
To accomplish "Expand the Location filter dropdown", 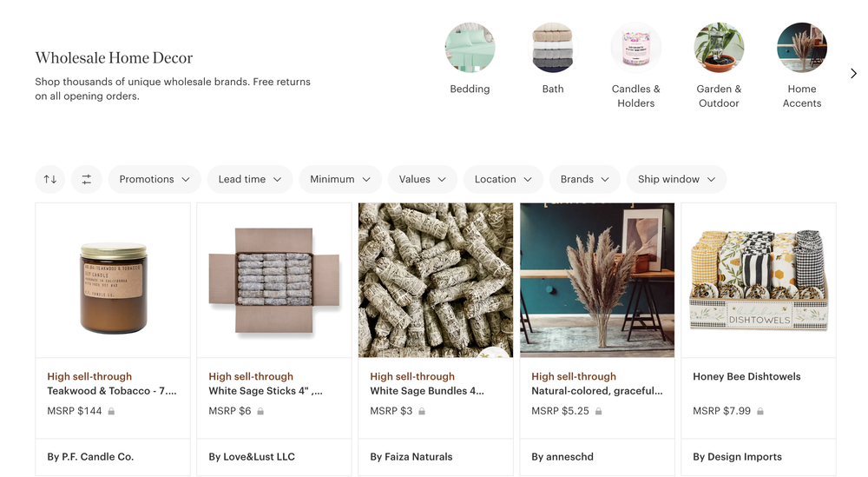I will pos(503,179).
